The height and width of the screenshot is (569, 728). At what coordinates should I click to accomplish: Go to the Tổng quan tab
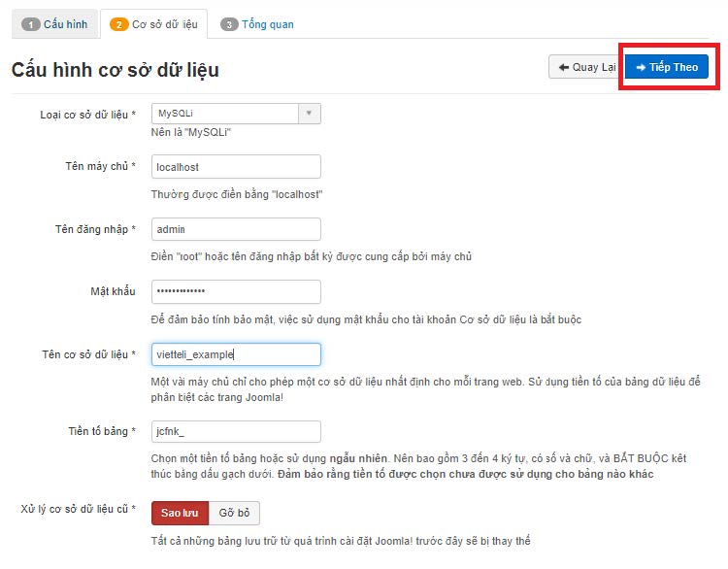tap(257, 24)
